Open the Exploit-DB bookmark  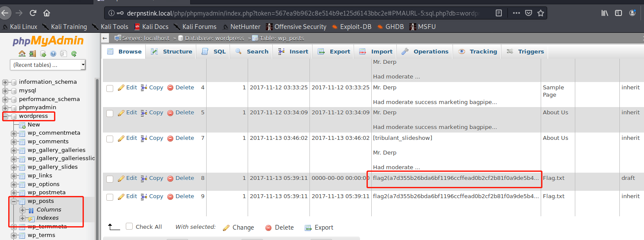[x=351, y=26]
